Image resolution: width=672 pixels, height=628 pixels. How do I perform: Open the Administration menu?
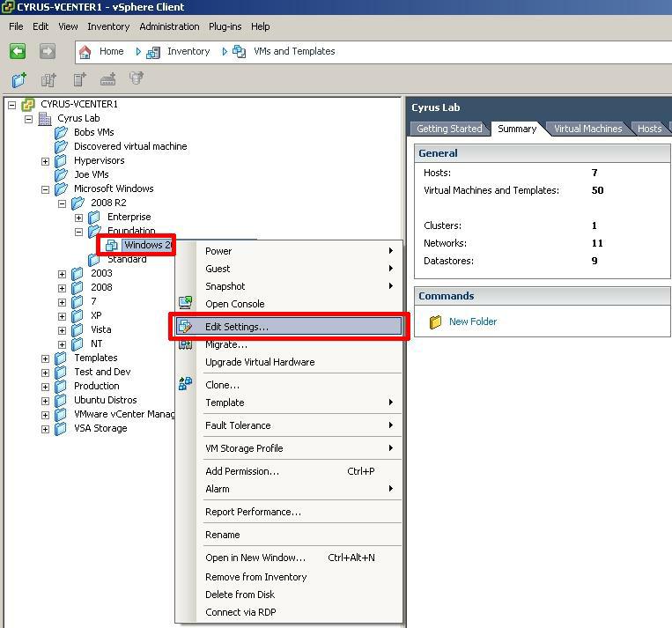point(169,26)
